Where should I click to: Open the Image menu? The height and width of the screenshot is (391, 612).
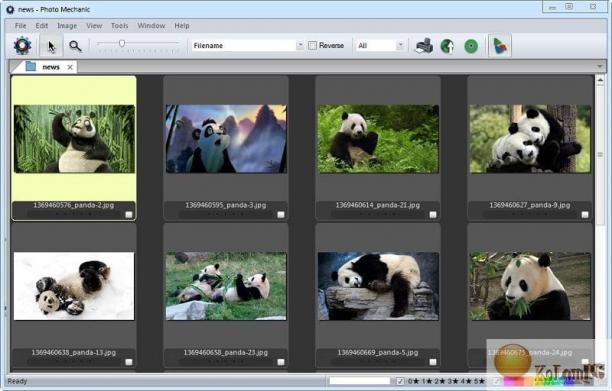pyautogui.click(x=67, y=26)
